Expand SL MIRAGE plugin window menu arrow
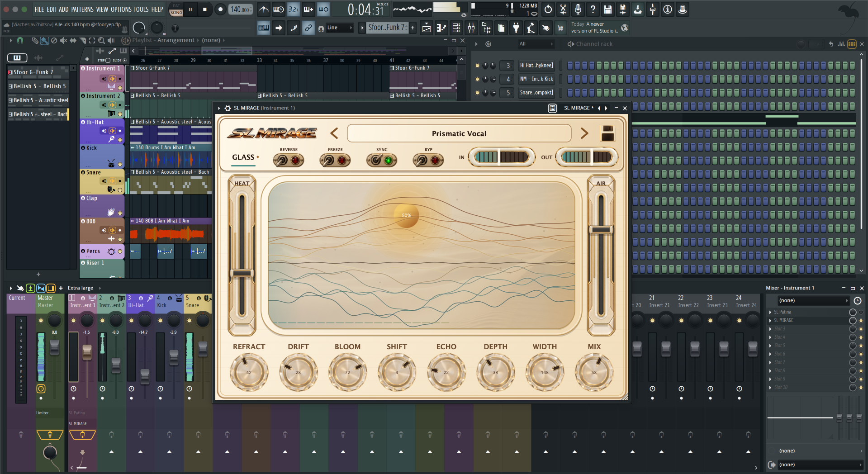 219,108
